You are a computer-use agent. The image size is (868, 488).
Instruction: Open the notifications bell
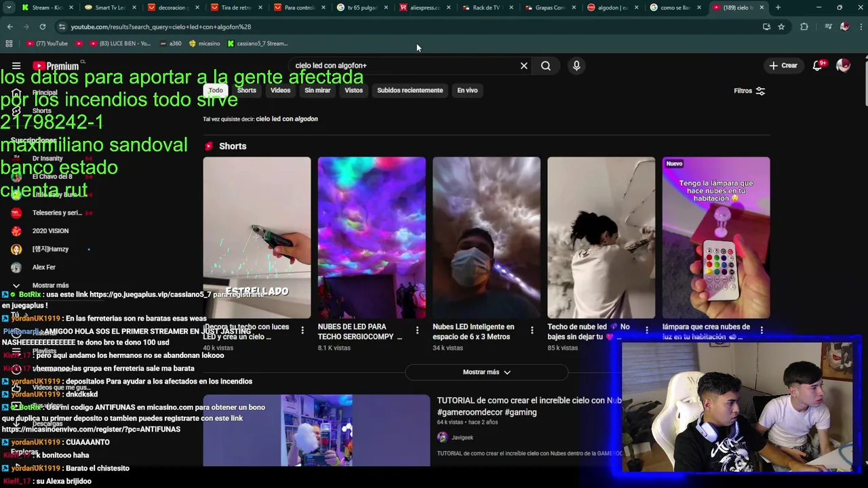818,66
